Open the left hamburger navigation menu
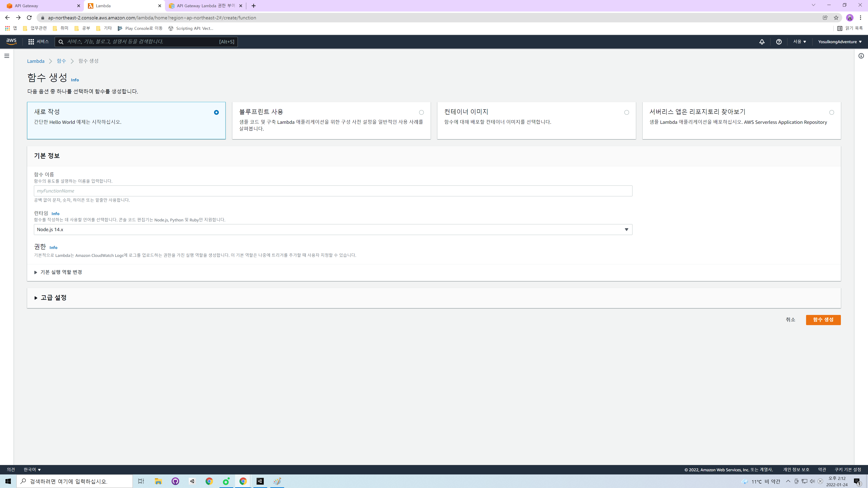This screenshot has height=488, width=868. pos(7,56)
